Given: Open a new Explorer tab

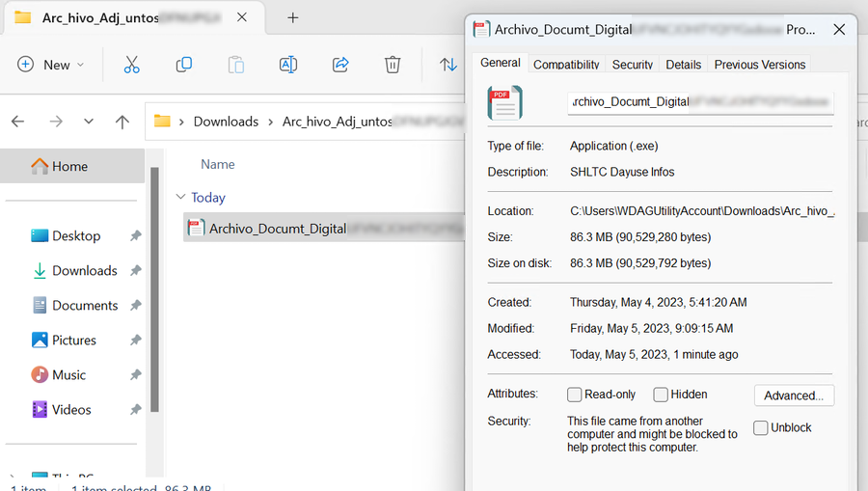Looking at the screenshot, I should click(293, 17).
